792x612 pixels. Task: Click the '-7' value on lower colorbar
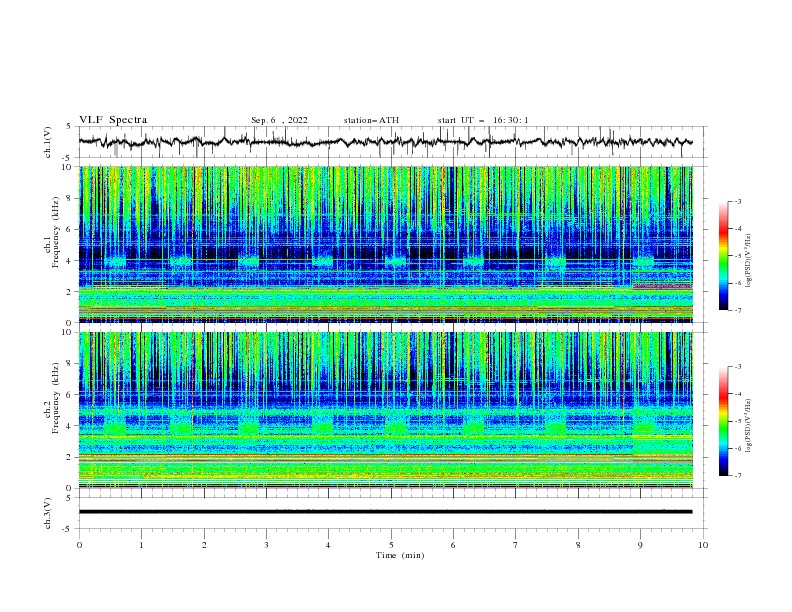coord(738,476)
